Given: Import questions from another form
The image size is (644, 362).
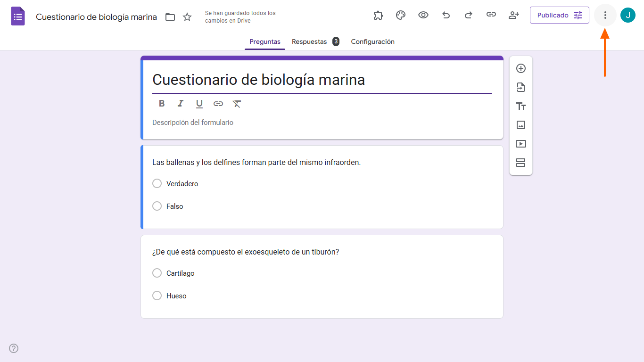Looking at the screenshot, I should point(521,87).
